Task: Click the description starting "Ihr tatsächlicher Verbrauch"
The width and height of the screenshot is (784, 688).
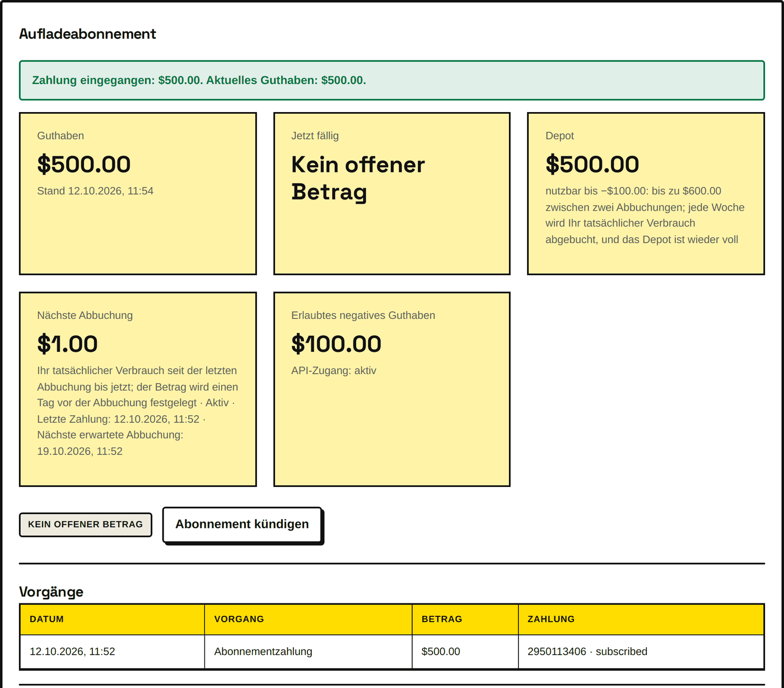Action: point(138,411)
